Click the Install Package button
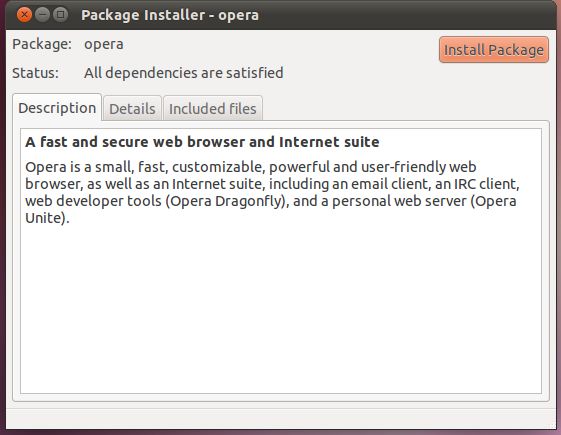Viewport: 561px width, 435px height. click(494, 50)
